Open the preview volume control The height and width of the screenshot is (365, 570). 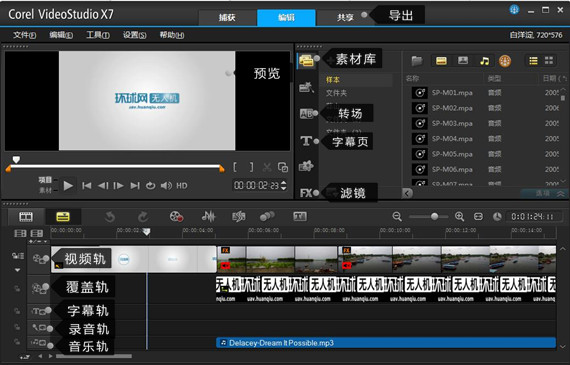tap(166, 186)
